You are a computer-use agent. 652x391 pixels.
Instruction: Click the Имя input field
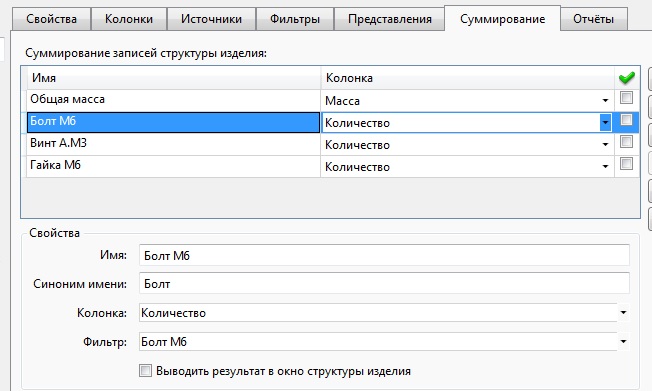[384, 255]
